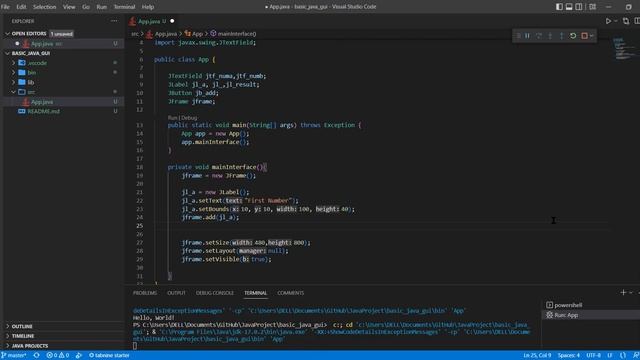Grab the debug toolbar drag handle

point(518,36)
